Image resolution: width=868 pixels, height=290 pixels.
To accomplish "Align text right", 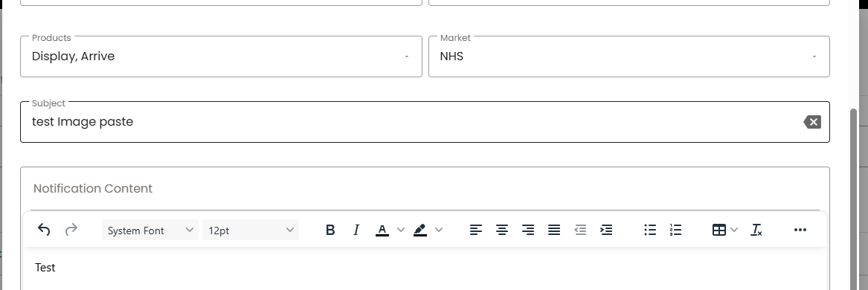I will 528,230.
